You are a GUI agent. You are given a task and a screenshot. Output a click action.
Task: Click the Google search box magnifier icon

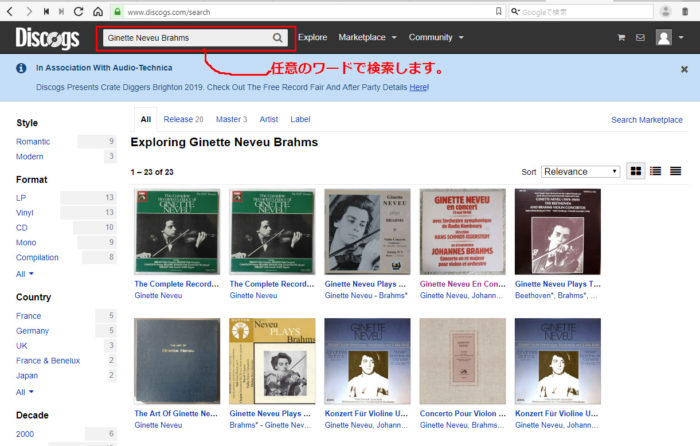coord(515,12)
